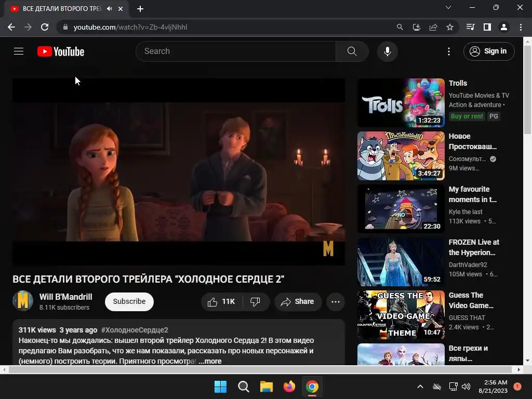532x399 pixels.
Task: Click vertical page scrollbar down arrow
Action: 528,361
